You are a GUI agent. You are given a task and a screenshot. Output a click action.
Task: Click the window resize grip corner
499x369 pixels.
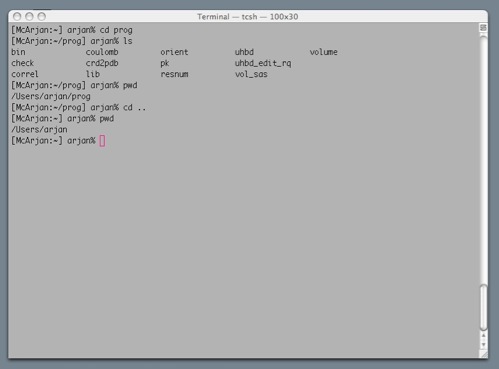[x=484, y=354]
